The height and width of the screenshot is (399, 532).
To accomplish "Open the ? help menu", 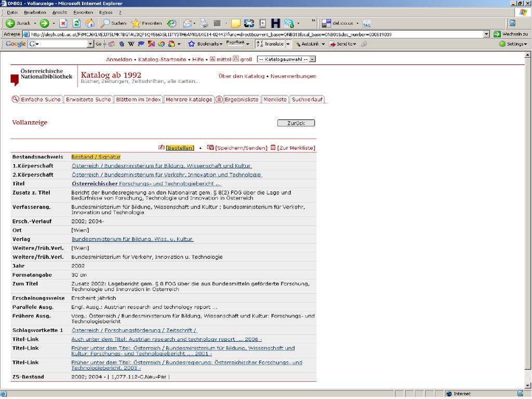I will coord(120,12).
